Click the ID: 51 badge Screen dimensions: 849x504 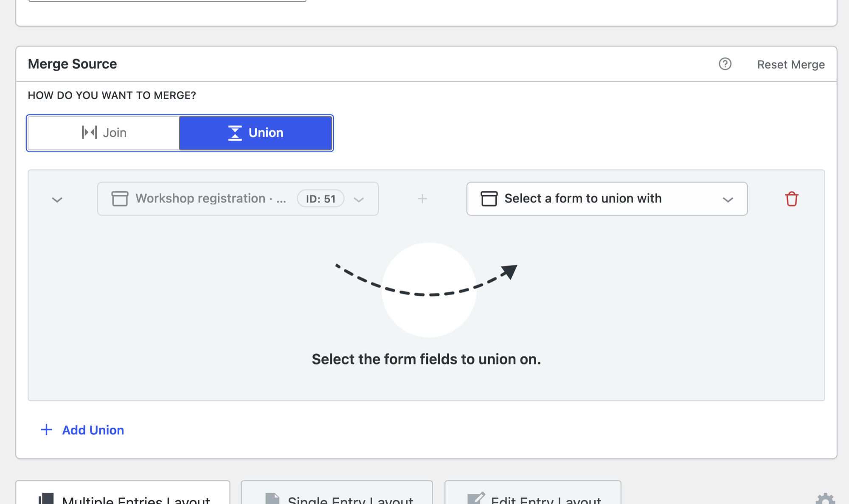click(x=320, y=199)
